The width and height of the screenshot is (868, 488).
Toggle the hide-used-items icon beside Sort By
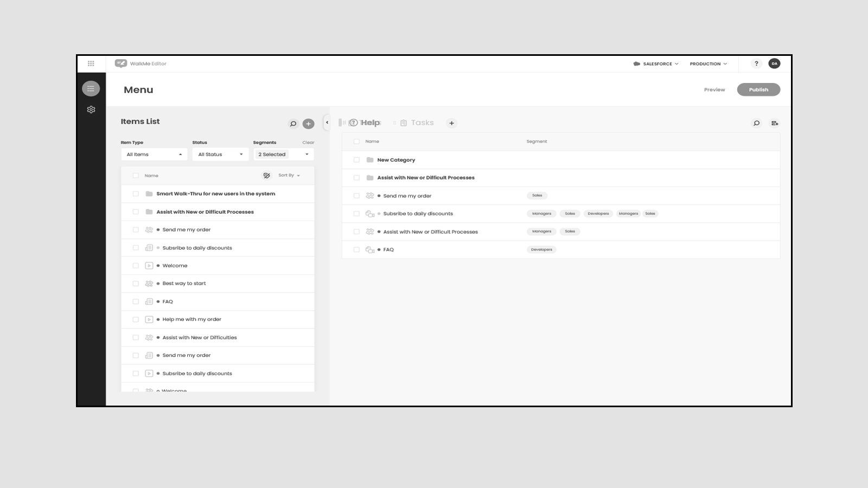(x=266, y=176)
